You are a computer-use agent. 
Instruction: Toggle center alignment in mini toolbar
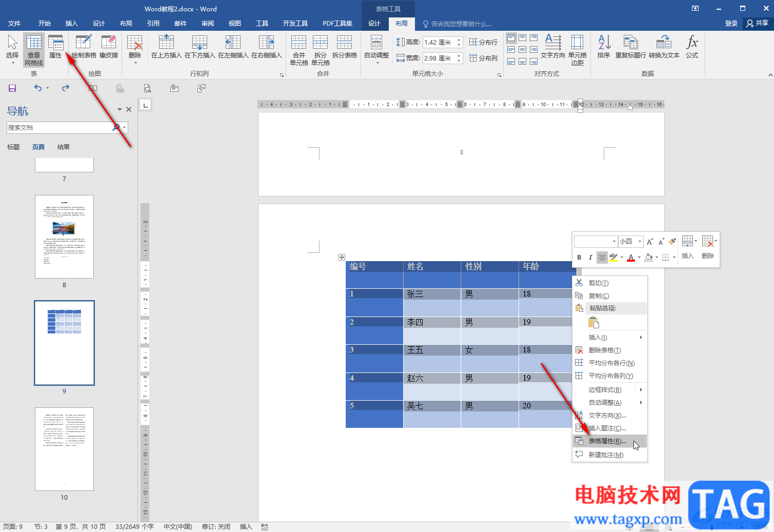(602, 258)
